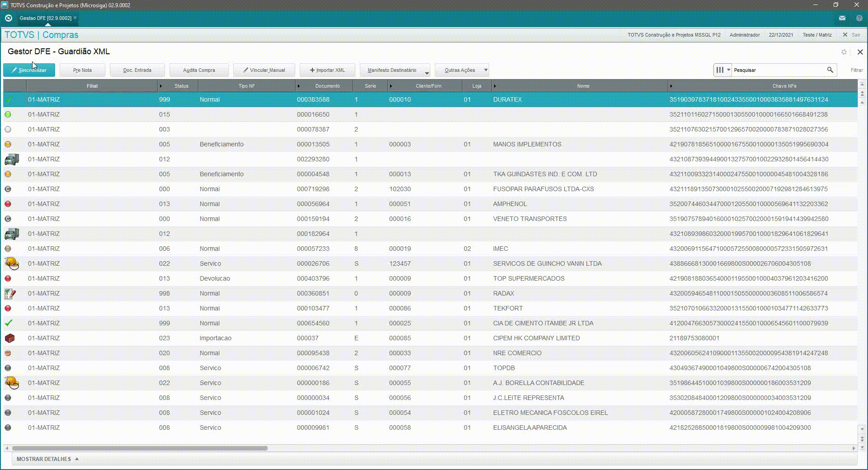Click the Filtrar link
This screenshot has height=470, width=868.
point(856,70)
